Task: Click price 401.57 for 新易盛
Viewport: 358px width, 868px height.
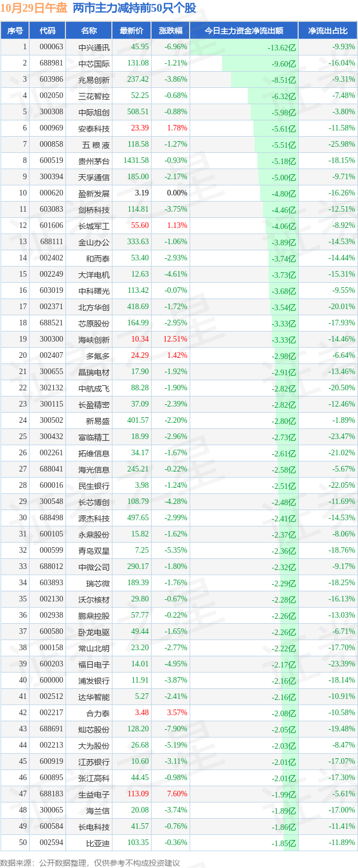Action: [138, 421]
